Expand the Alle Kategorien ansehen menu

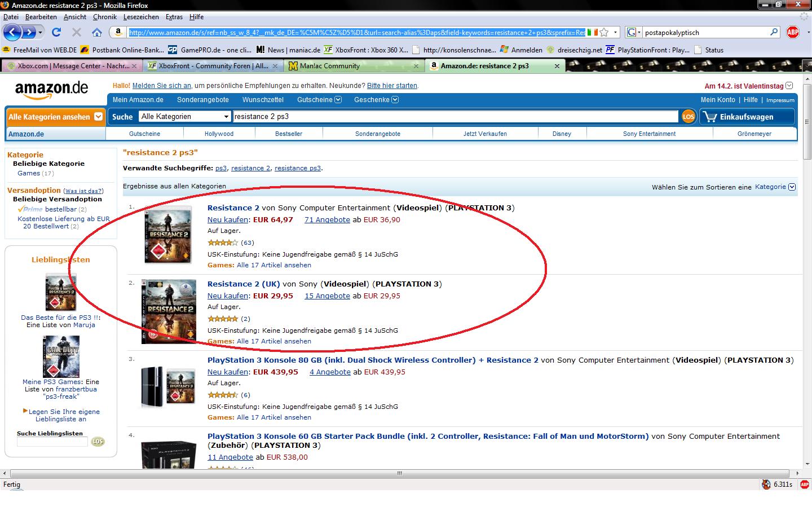tap(55, 117)
